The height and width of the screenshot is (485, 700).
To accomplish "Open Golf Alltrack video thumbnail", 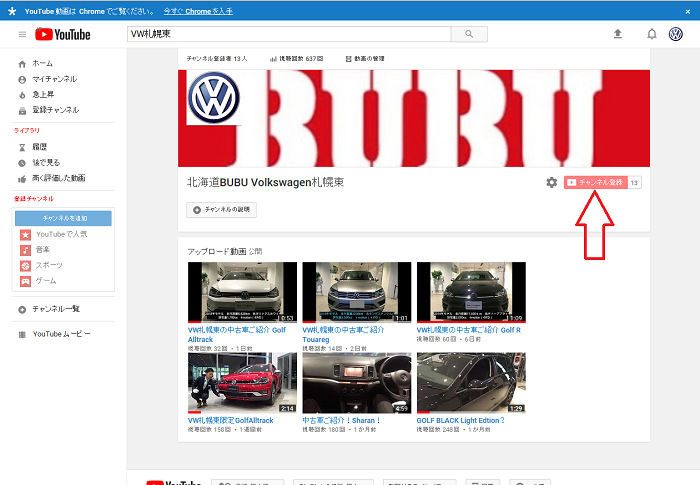I will pos(242,292).
